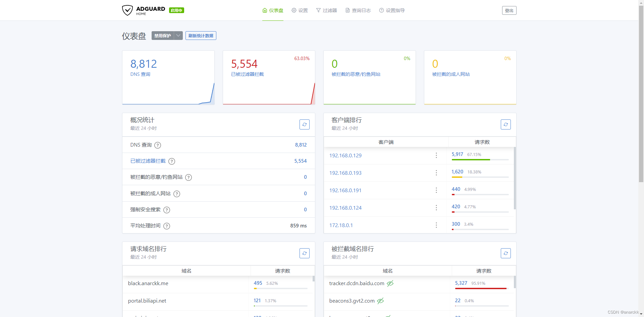
Task: Refresh the 被拦截域名排行 panel
Action: (505, 253)
